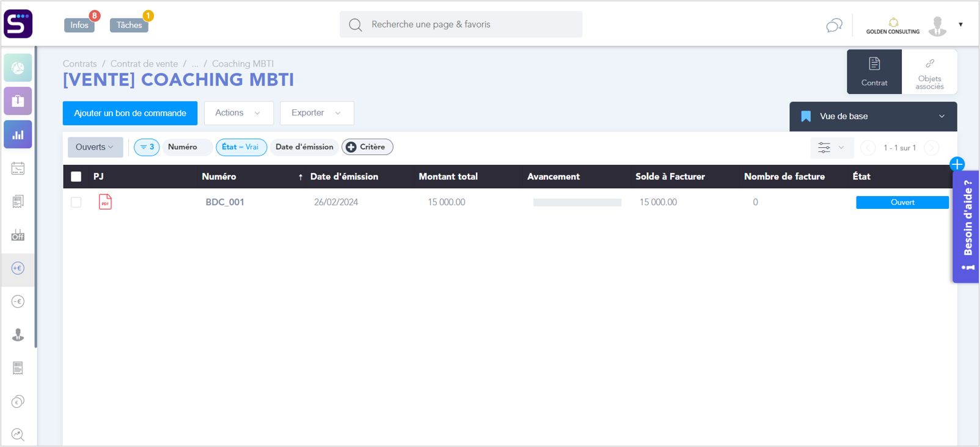Open the blue bar-chart sidebar module
This screenshot has height=447, width=980.
pyautogui.click(x=18, y=134)
